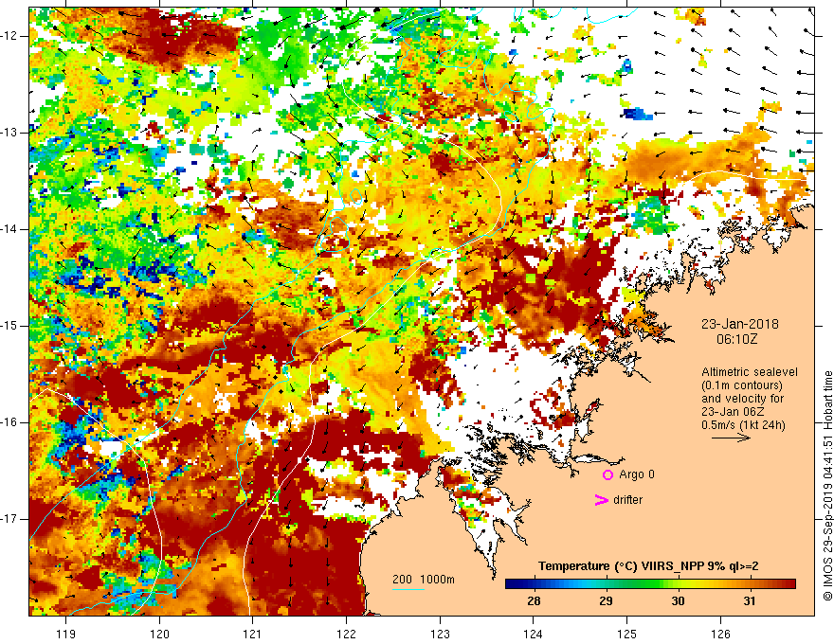Viewport: 834px width, 644px height.
Task: Click the longitude label '123'
Action: 440,634
